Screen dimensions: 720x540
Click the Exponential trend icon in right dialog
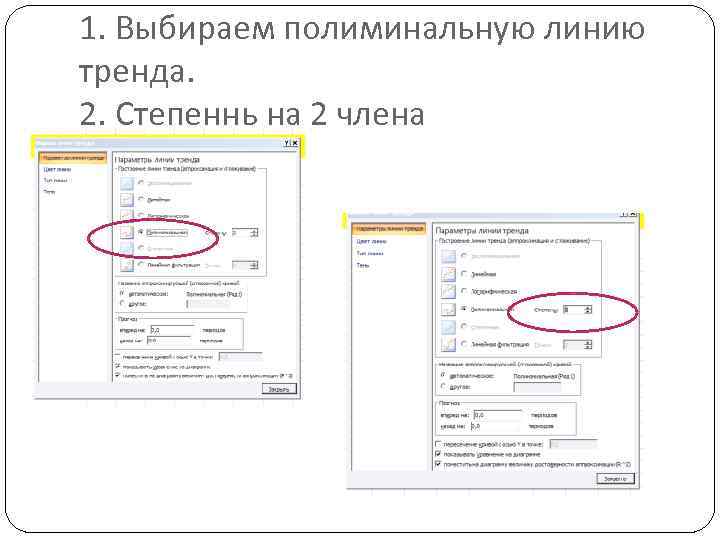pos(448,256)
